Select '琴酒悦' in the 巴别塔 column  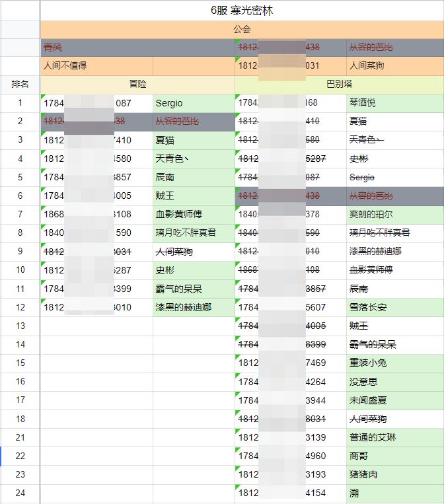[x=395, y=103]
